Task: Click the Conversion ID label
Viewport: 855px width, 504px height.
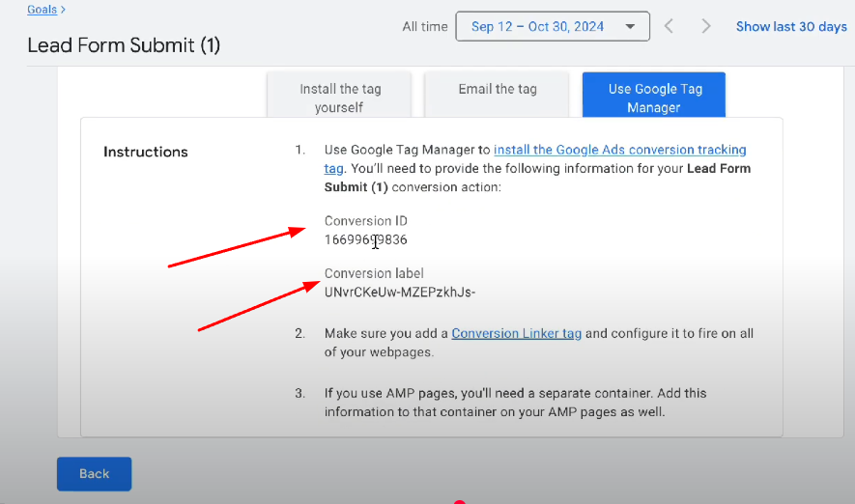Action: click(366, 221)
